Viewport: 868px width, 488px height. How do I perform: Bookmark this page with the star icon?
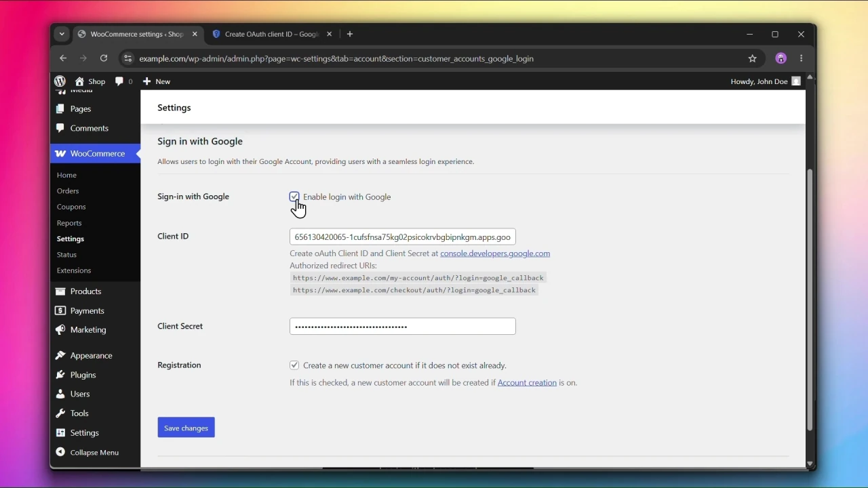753,59
